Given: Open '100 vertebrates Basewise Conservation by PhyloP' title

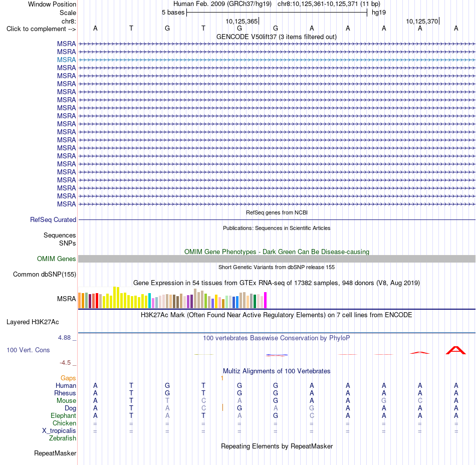Looking at the screenshot, I should click(x=277, y=338).
